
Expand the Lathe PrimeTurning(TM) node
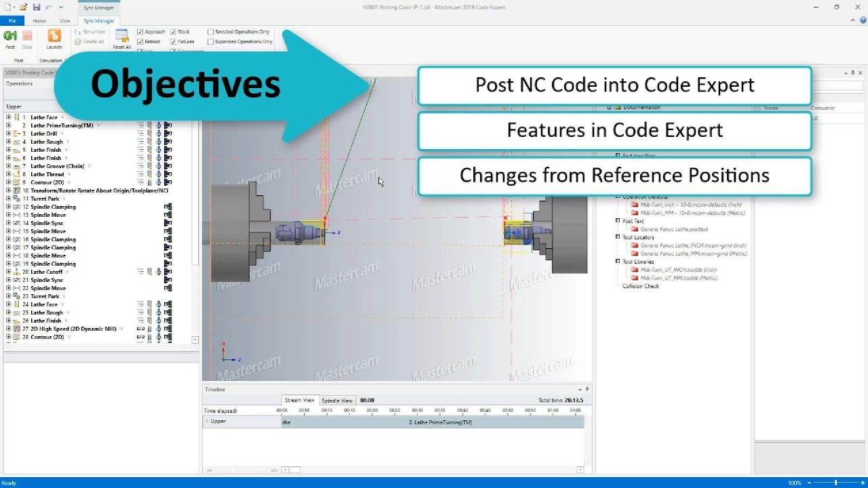click(8, 125)
